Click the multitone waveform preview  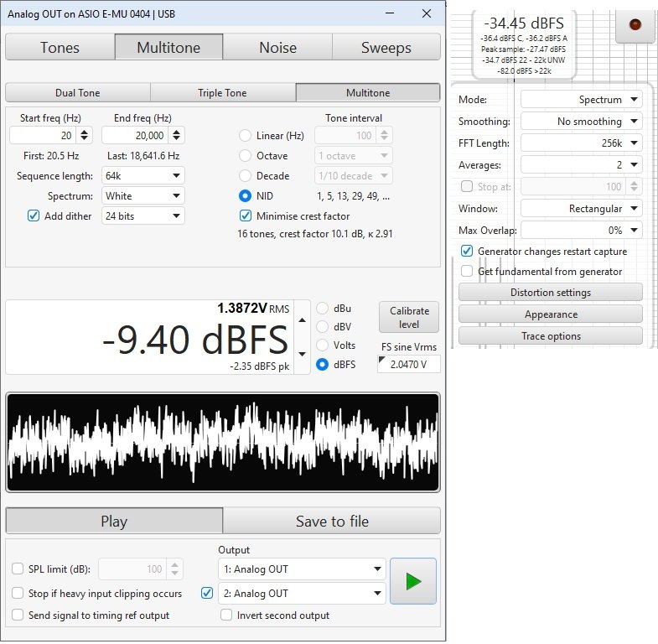point(223,442)
